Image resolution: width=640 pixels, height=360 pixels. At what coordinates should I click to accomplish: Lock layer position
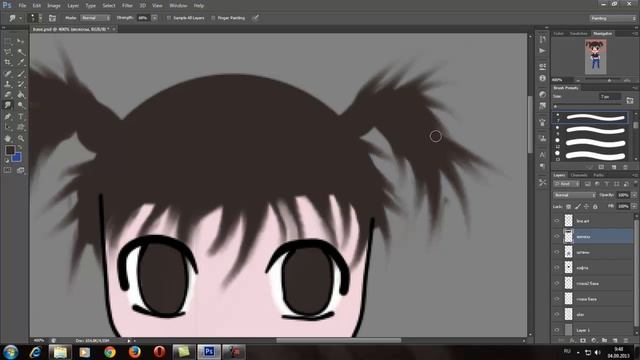(587, 207)
